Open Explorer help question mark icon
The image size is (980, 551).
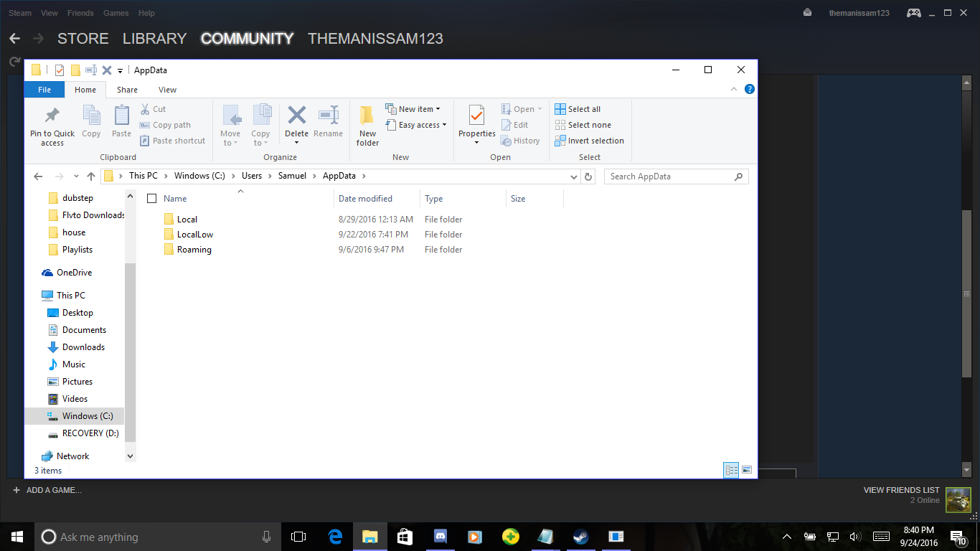click(x=750, y=90)
